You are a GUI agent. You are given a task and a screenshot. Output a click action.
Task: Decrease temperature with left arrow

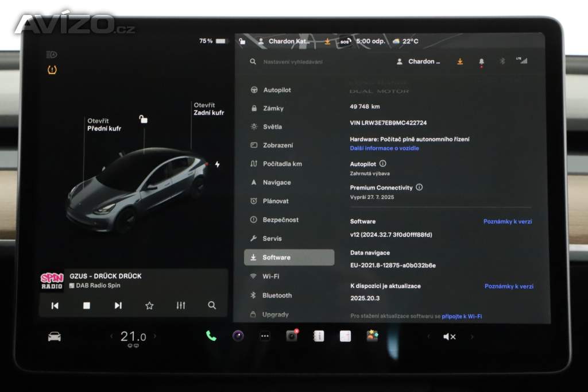[x=111, y=336]
